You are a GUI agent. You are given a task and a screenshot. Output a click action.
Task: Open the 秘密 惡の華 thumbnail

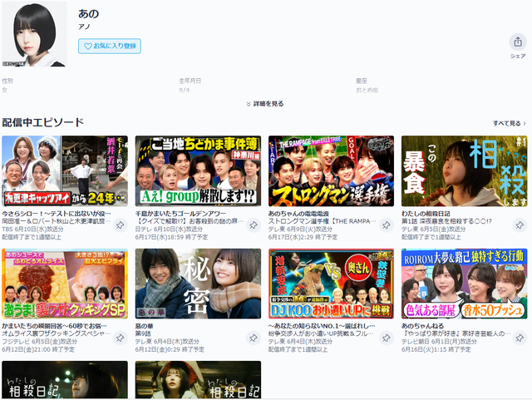click(198, 284)
